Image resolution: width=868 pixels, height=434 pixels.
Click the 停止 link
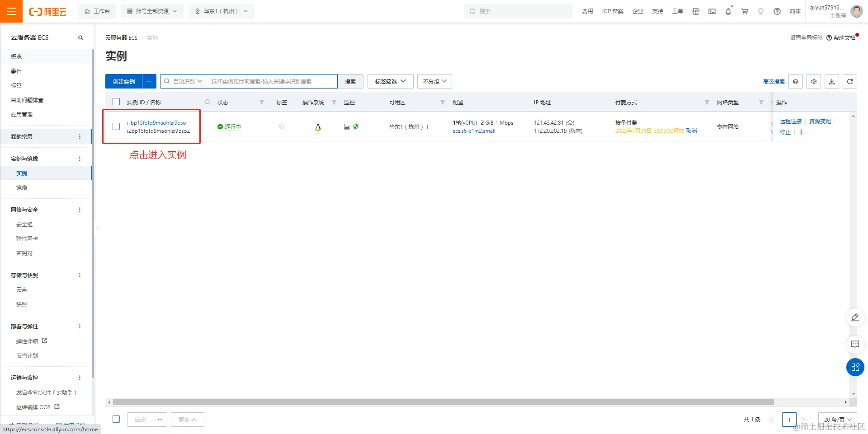coord(785,132)
